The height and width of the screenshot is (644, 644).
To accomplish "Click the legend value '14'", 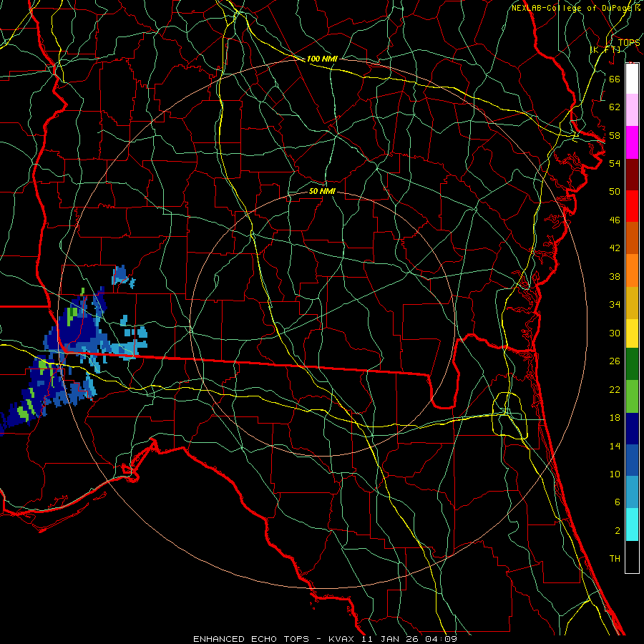I will (615, 446).
